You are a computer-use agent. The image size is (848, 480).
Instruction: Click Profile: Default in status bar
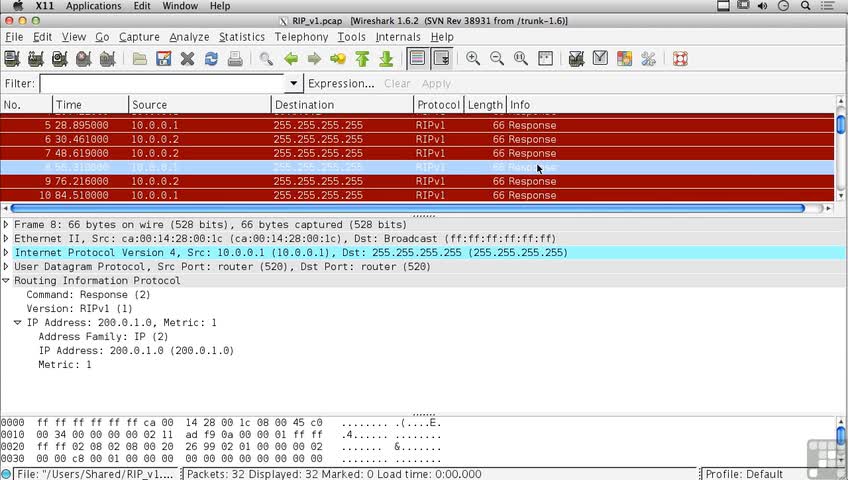coord(744,474)
